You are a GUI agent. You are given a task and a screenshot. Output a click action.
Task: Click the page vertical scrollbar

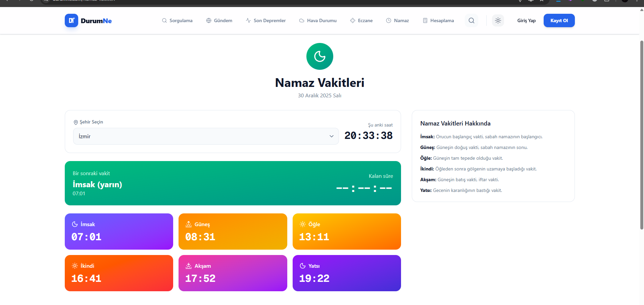click(642, 134)
